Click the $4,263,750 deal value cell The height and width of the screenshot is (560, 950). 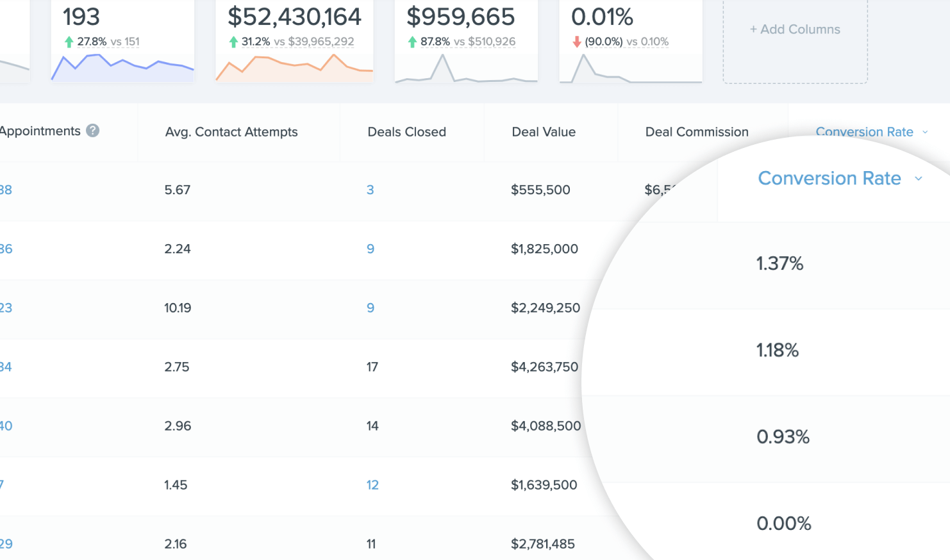pos(544,367)
